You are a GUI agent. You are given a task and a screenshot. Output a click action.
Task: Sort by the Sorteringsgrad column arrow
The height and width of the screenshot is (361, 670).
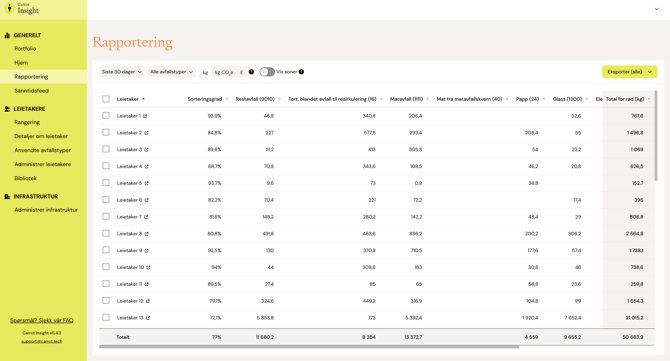227,99
